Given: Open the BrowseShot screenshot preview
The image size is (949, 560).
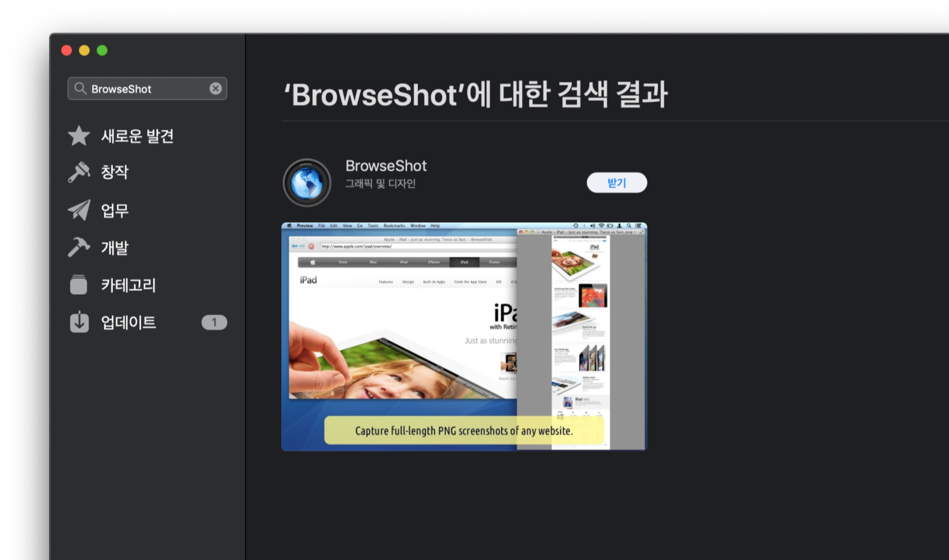Looking at the screenshot, I should (464, 337).
